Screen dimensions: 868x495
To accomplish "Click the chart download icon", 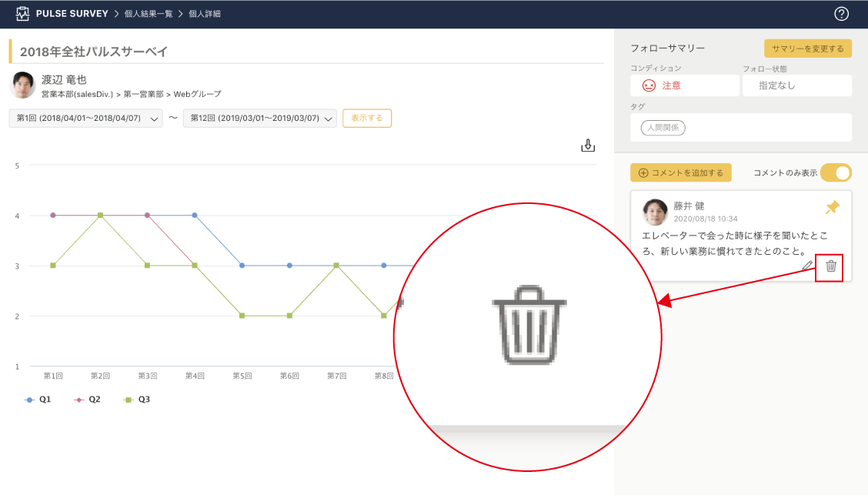I will coord(588,145).
